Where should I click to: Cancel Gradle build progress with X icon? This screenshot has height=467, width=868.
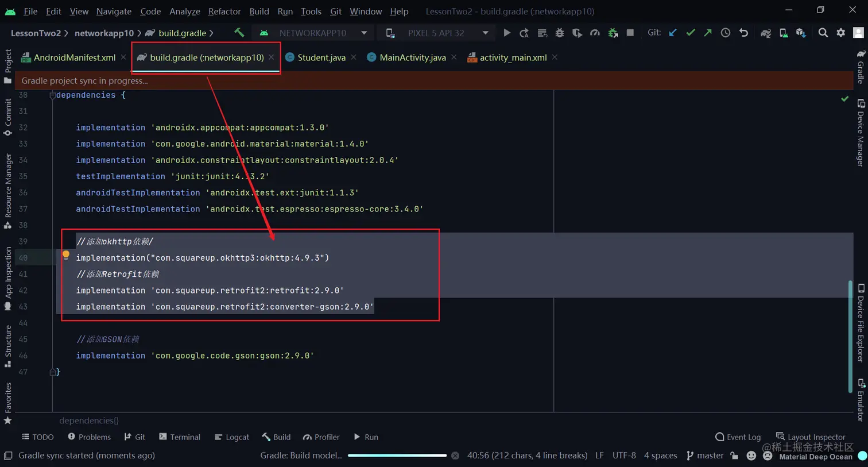[x=455, y=456]
